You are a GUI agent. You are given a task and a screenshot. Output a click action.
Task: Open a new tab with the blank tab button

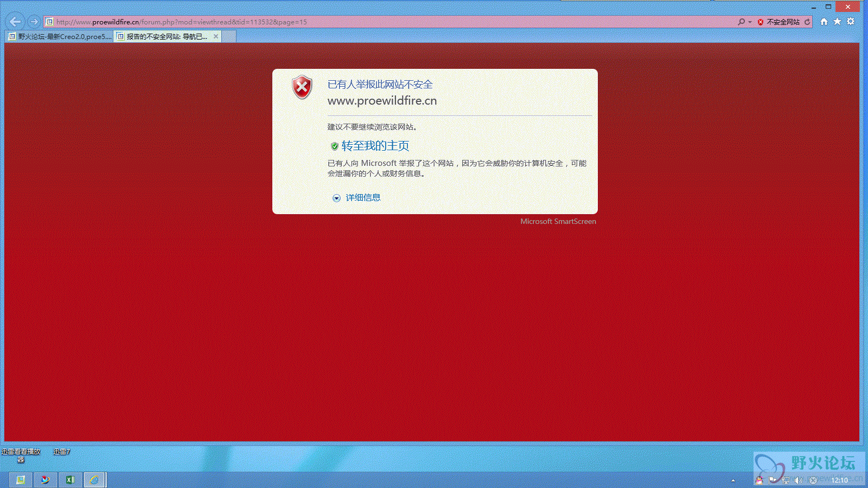click(x=229, y=37)
